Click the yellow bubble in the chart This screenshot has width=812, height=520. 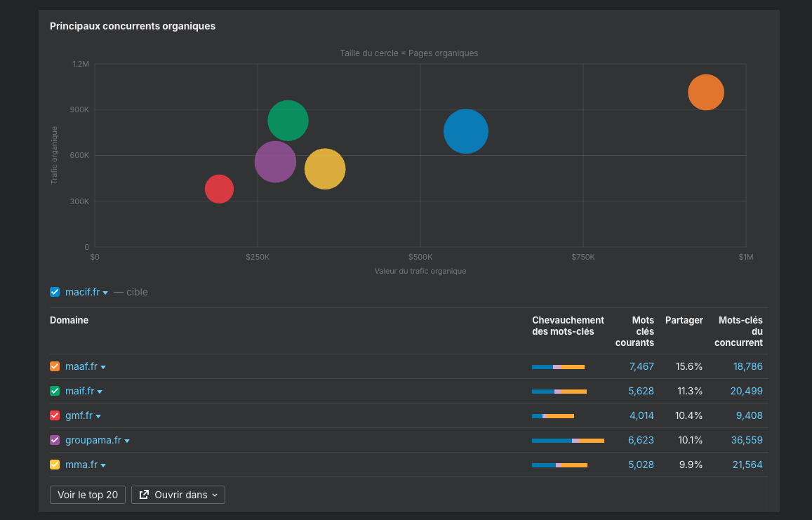click(325, 169)
